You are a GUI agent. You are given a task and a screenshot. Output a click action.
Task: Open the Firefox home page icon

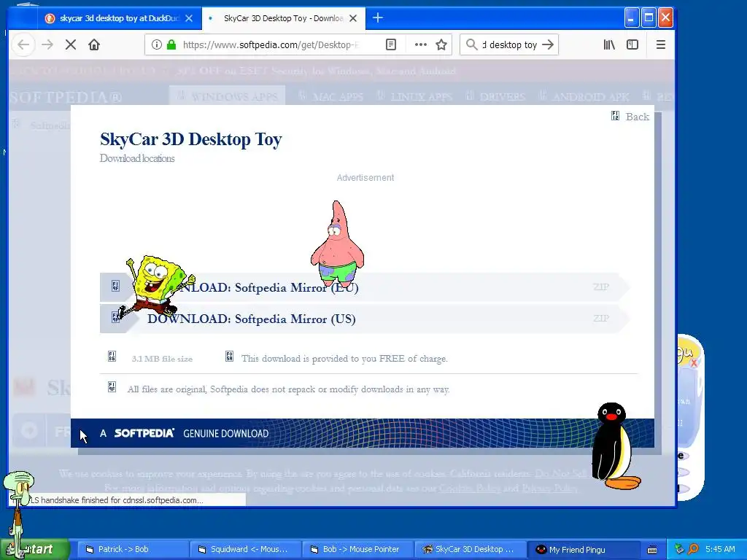pyautogui.click(x=94, y=44)
